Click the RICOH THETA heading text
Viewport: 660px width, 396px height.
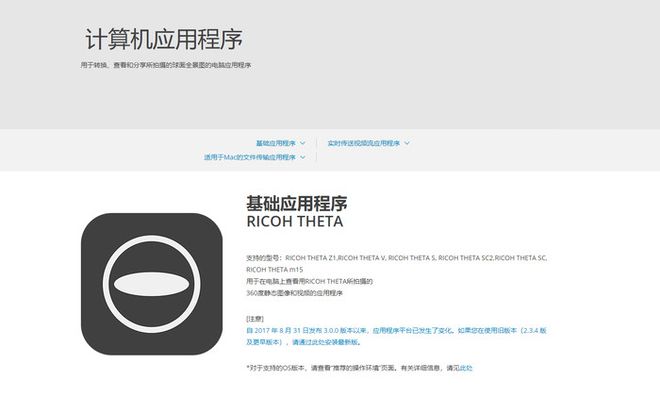coord(295,222)
